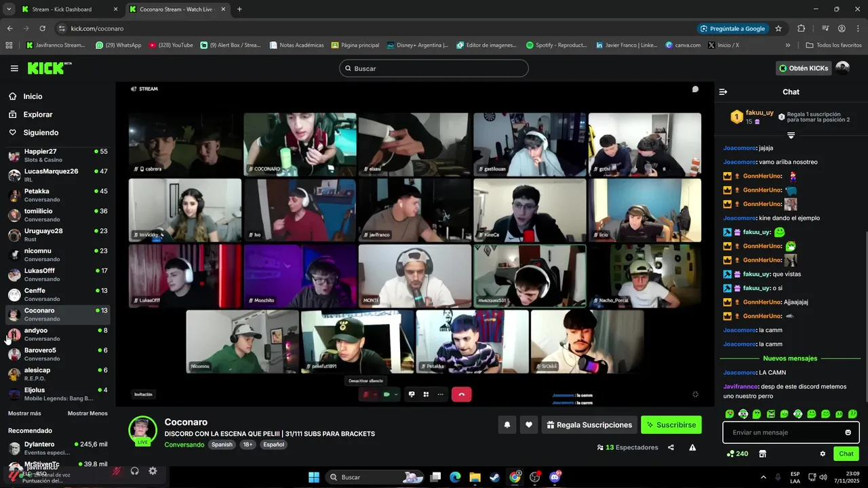Open the user profile avatar menu
Viewport: 868px width, 488px height.
pos(842,68)
